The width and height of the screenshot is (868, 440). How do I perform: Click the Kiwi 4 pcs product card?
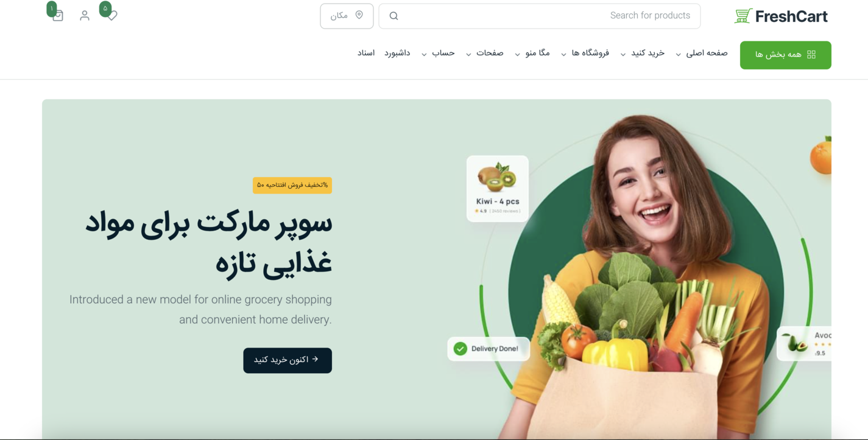coord(498,188)
